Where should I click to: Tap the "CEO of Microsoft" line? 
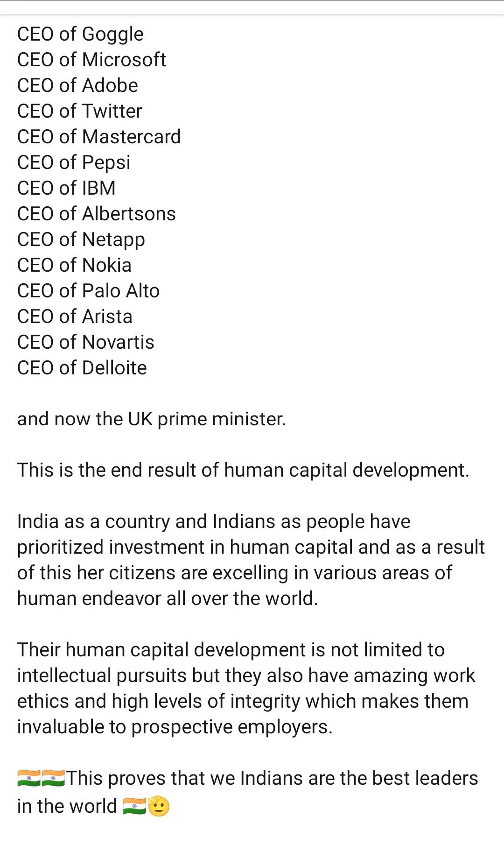pos(91,60)
